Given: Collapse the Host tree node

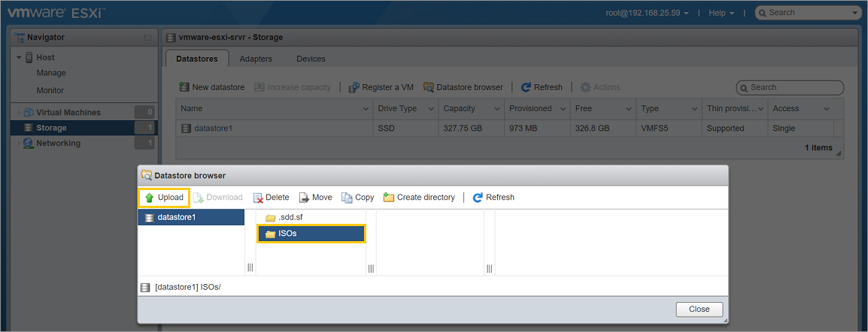Looking at the screenshot, I should tap(18, 57).
